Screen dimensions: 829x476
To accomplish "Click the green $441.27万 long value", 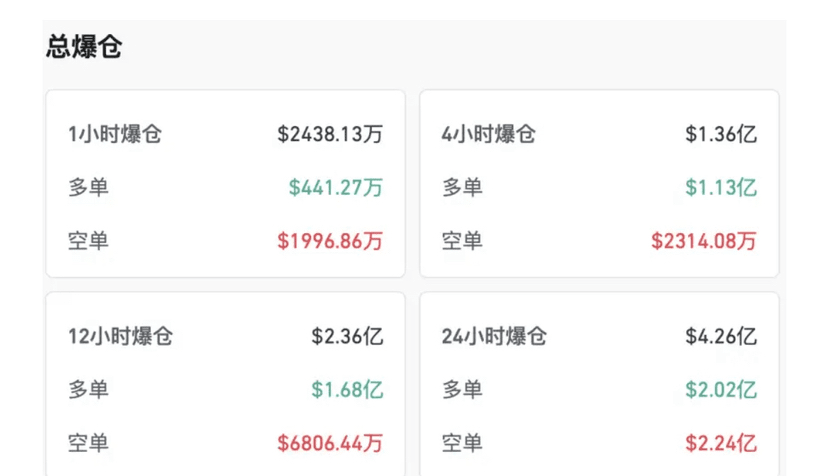I will (x=336, y=187).
